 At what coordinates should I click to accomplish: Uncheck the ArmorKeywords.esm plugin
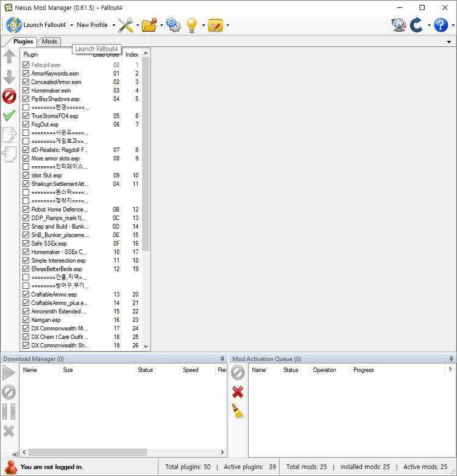point(26,74)
